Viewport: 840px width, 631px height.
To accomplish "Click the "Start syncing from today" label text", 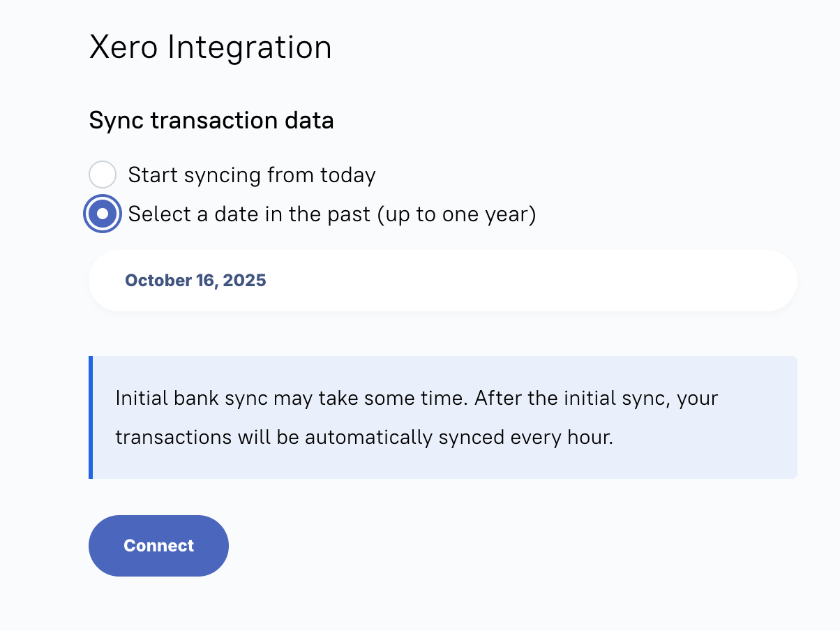I will (252, 175).
